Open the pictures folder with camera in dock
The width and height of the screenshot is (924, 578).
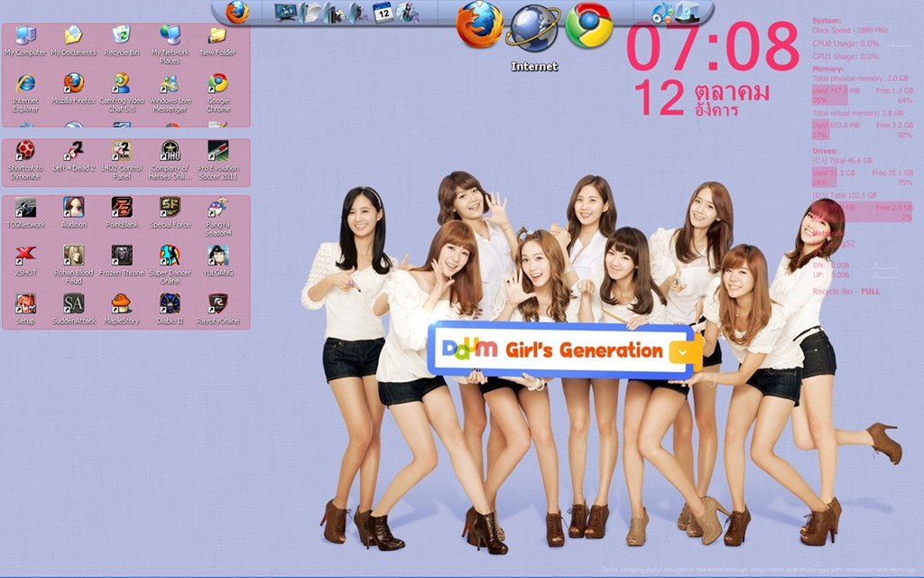point(334,13)
